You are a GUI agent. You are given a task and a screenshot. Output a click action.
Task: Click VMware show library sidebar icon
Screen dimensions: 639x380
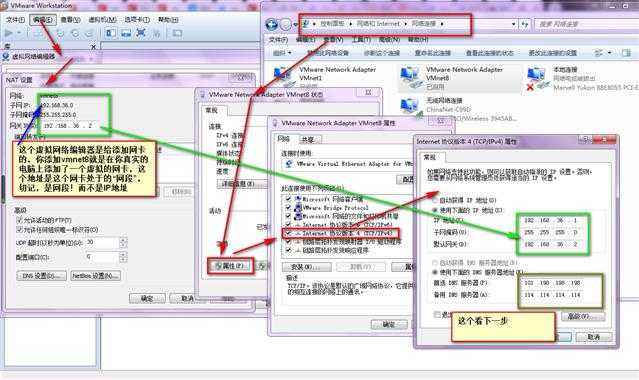tap(111, 33)
